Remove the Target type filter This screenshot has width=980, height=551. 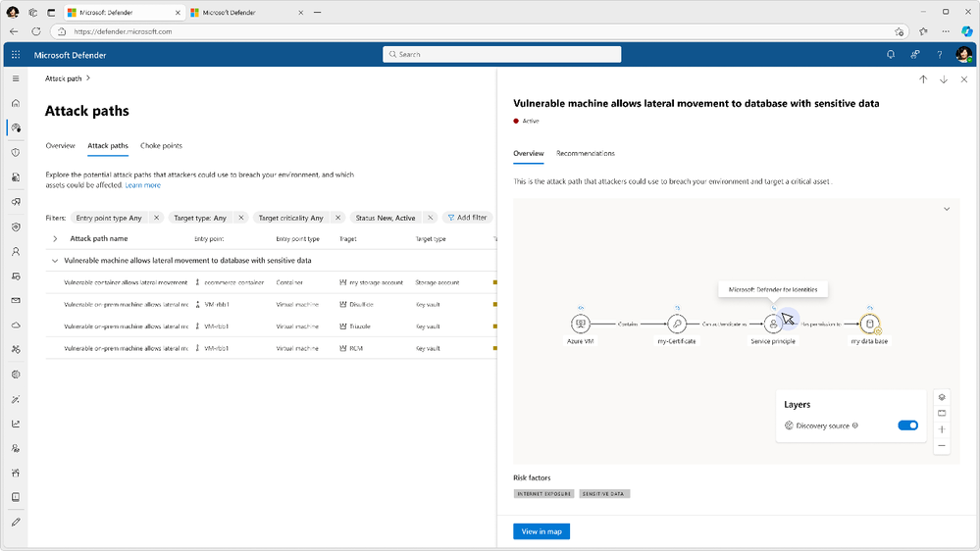click(x=241, y=218)
